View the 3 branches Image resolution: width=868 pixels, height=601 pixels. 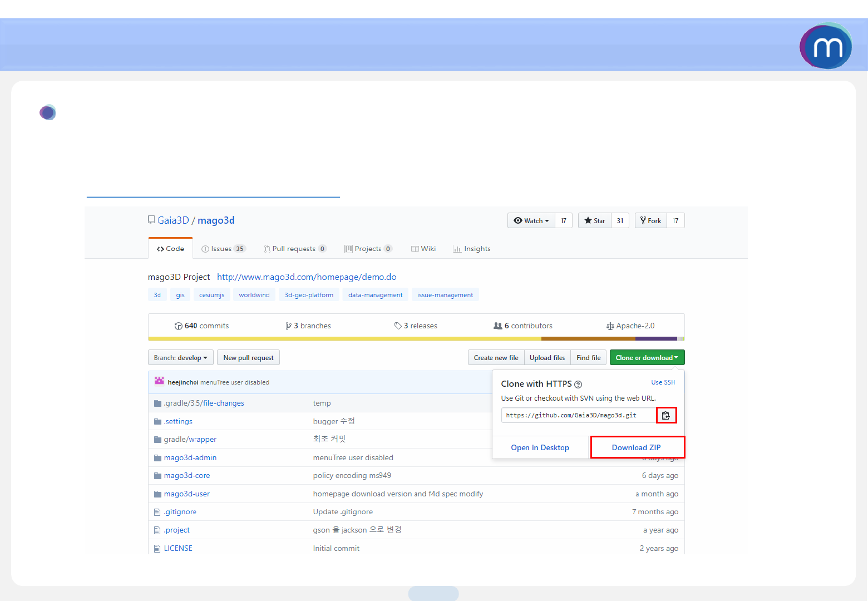point(308,326)
